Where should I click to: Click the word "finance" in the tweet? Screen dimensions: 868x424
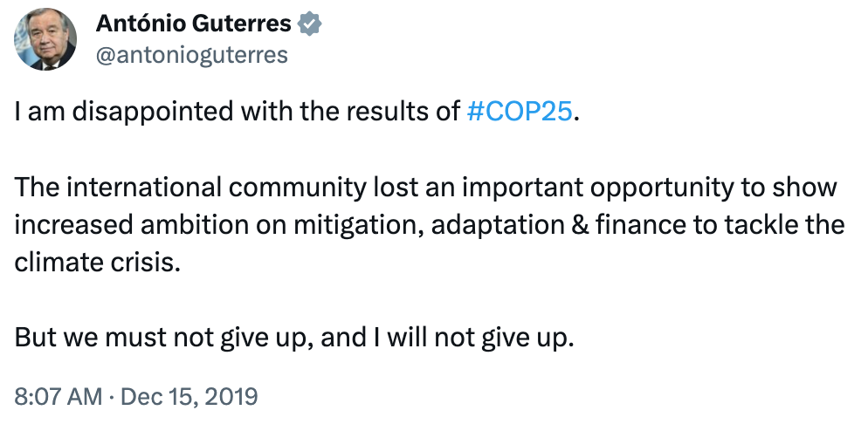618,225
